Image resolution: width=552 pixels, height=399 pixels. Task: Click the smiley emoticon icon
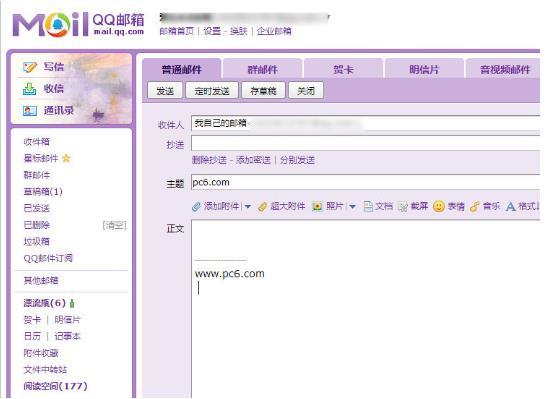click(439, 206)
